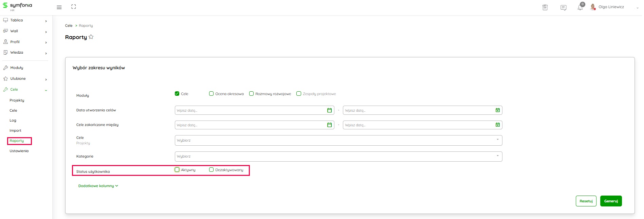Click the Resetuj button
Image resolution: width=644 pixels, height=219 pixels.
(586, 201)
